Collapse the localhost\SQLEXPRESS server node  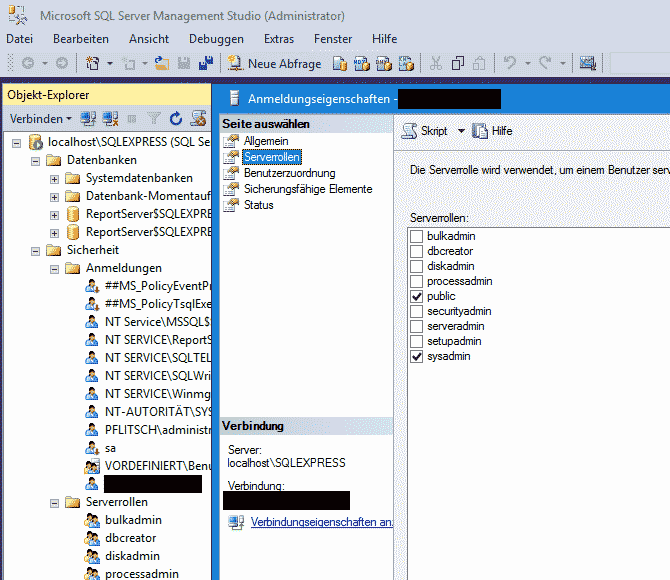(16, 143)
